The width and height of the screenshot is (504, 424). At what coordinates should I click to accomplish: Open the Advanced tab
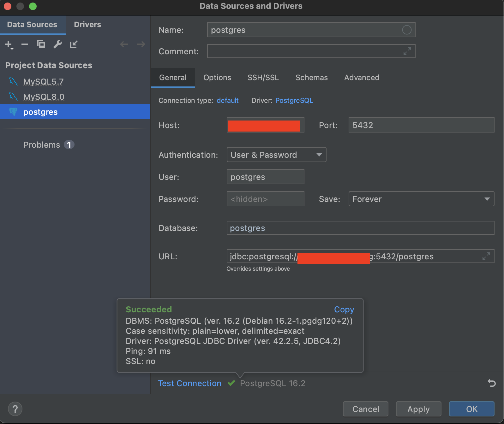pyautogui.click(x=362, y=78)
